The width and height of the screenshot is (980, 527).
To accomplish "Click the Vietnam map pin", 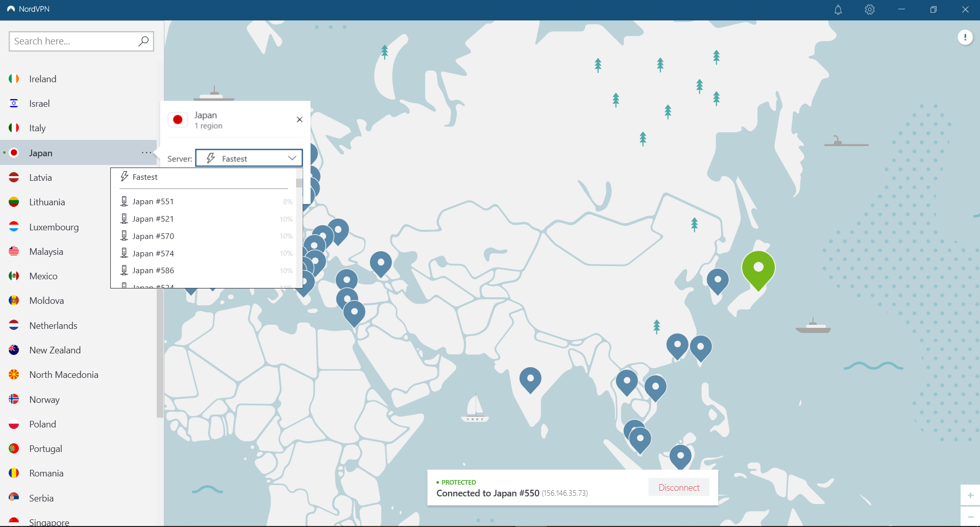I will click(655, 388).
